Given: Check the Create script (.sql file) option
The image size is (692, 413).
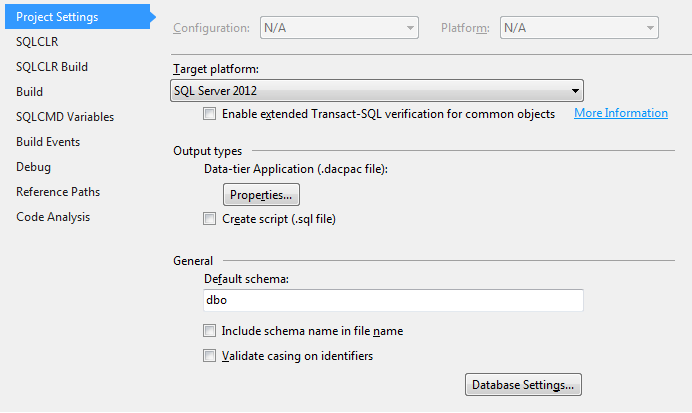Looking at the screenshot, I should coord(209,219).
